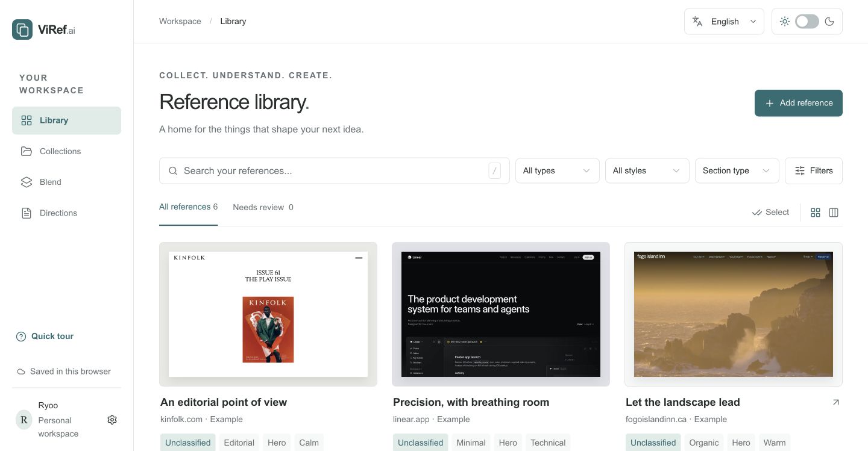
Task: Switch to the Needs review tab
Action: click(263, 207)
